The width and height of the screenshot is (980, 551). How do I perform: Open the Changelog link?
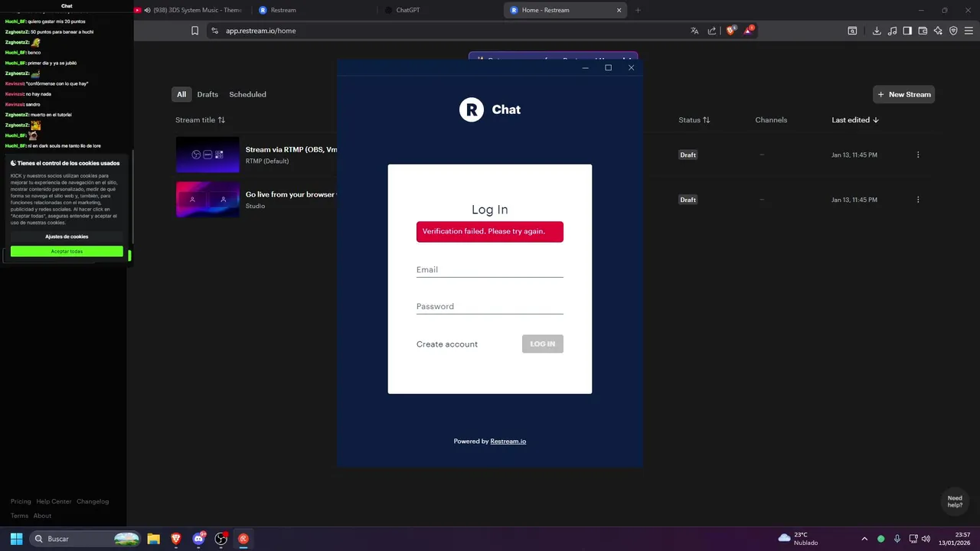click(x=93, y=501)
